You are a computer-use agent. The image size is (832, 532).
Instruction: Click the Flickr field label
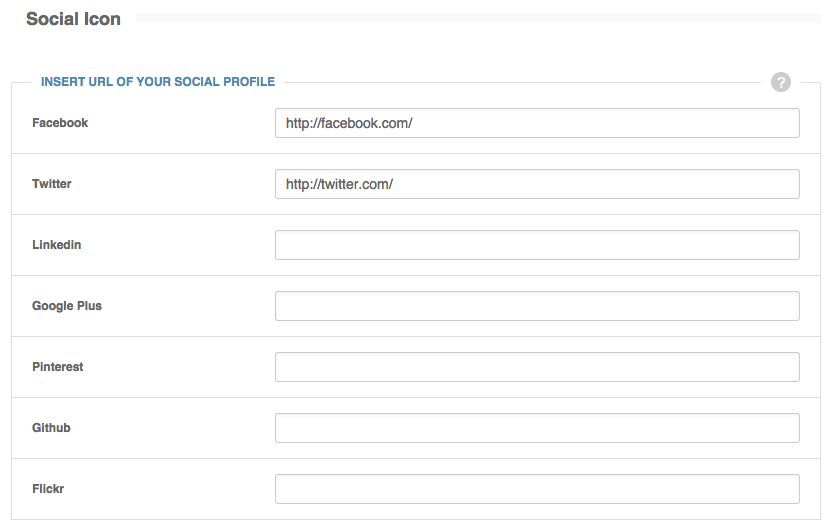49,489
